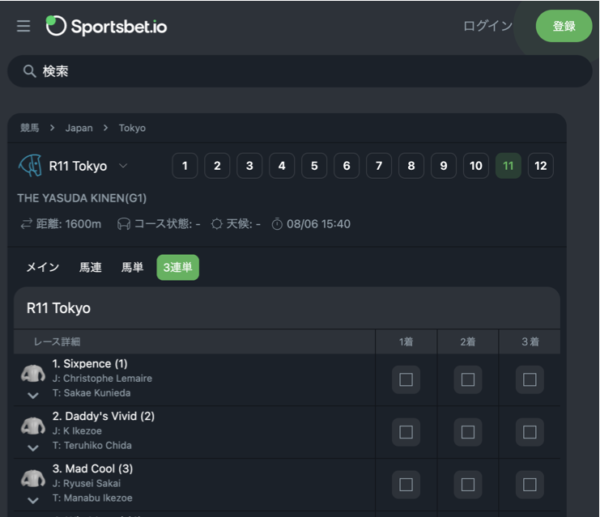Switch to the 馬連 tab

tap(90, 267)
